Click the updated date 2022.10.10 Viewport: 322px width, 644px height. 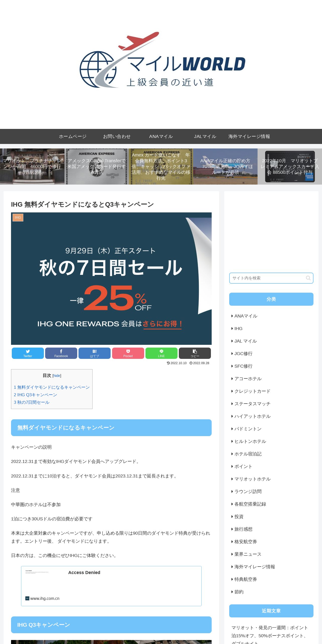177,363
